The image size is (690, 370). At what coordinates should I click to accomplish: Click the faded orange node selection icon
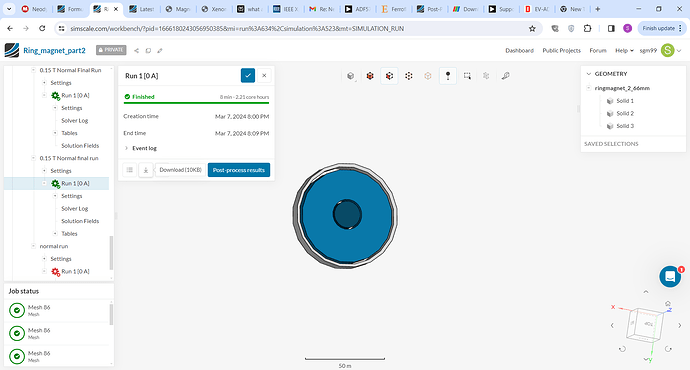pos(428,76)
